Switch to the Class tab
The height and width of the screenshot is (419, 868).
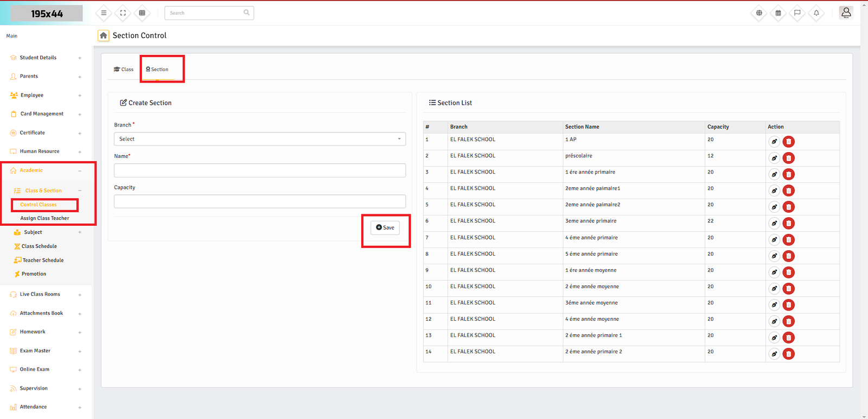[124, 69]
